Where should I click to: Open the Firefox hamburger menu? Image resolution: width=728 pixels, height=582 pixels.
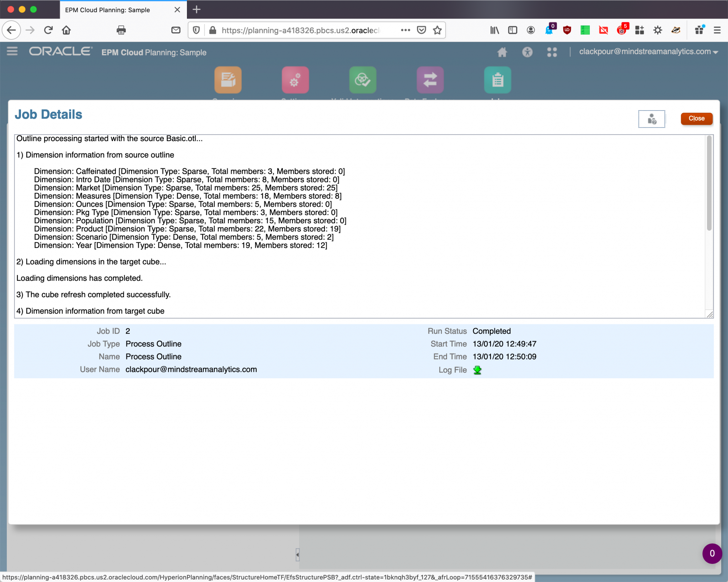tap(717, 30)
